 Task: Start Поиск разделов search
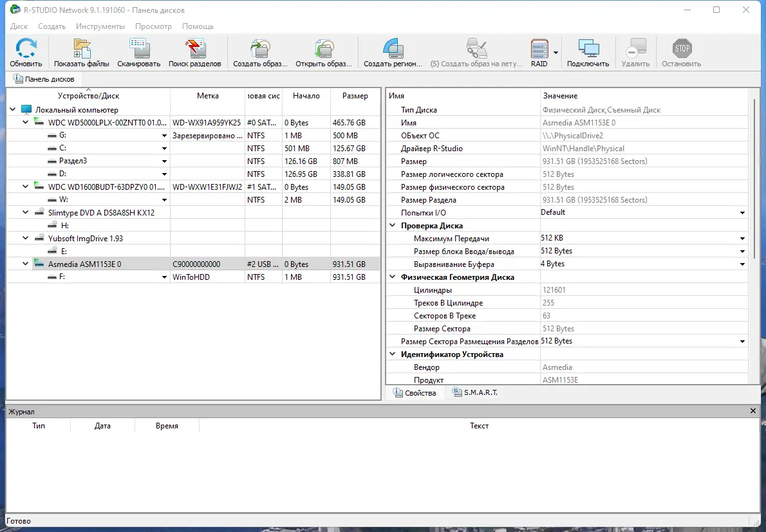click(x=195, y=48)
